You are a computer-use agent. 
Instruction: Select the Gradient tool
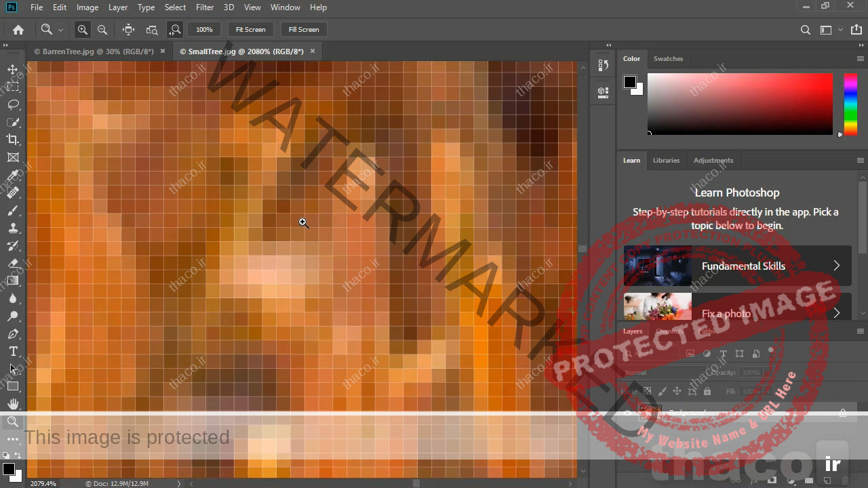[x=13, y=281]
